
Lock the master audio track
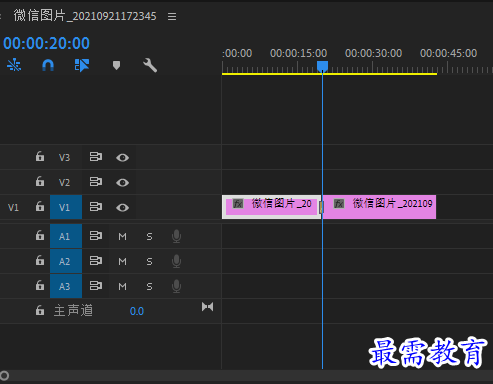(40, 310)
